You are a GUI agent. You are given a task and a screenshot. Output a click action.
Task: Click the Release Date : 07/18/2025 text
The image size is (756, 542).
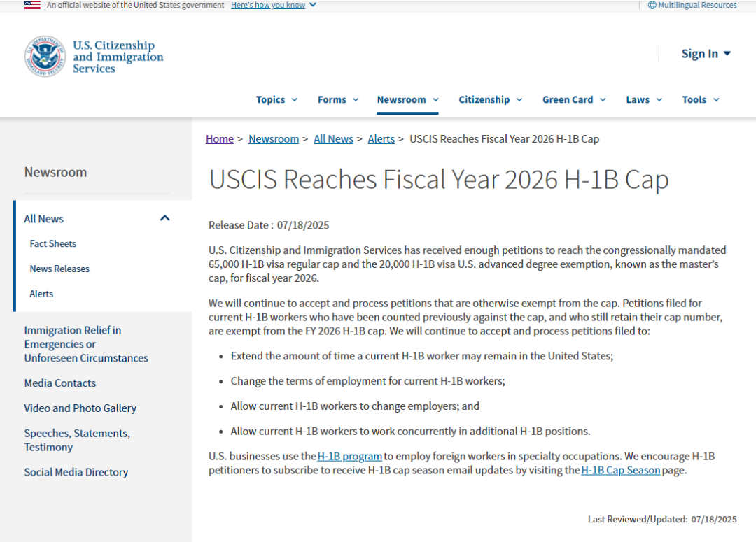[x=269, y=225]
